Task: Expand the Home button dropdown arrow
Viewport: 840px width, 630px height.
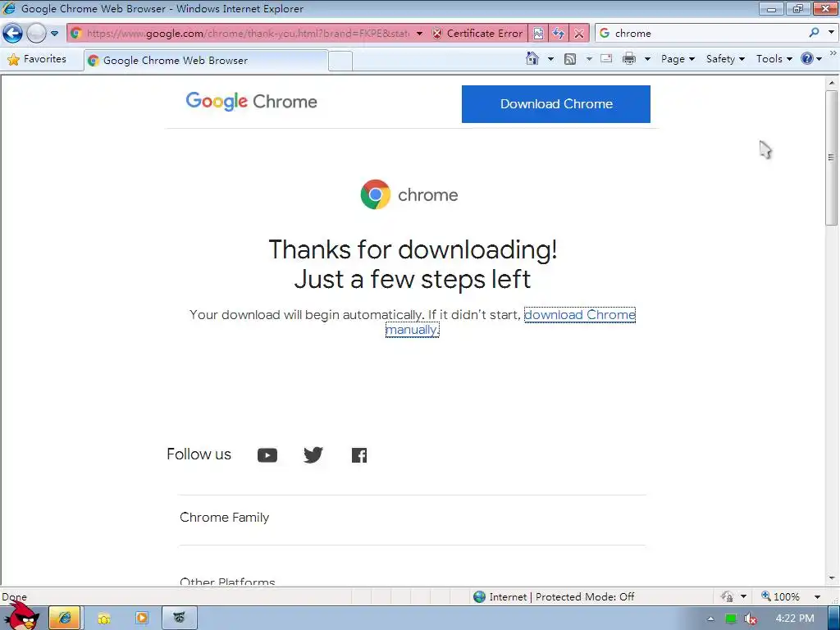Action: [x=550, y=59]
